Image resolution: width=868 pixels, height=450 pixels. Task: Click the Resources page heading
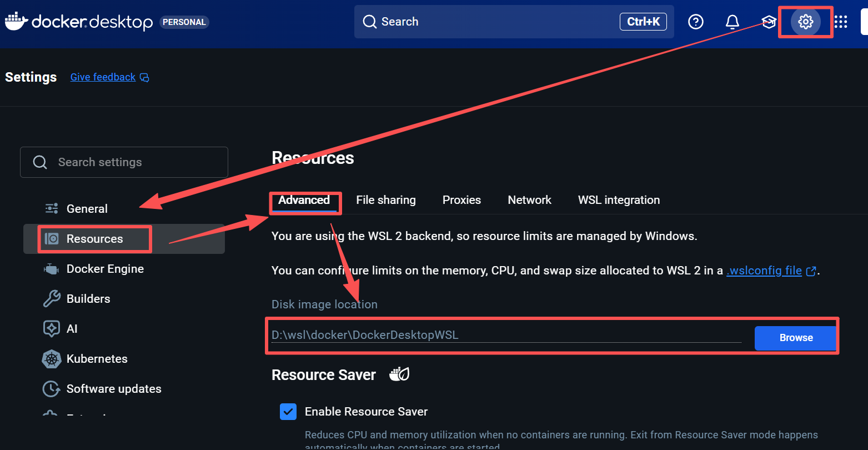pos(313,158)
